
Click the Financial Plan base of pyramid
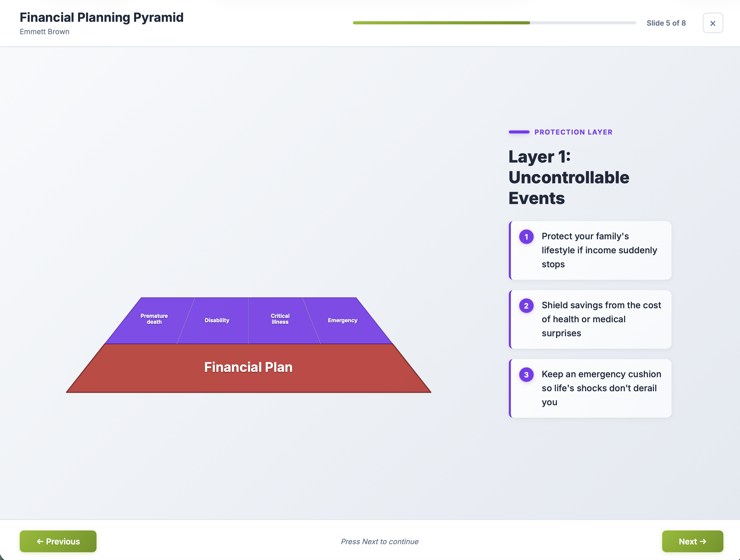click(x=248, y=367)
